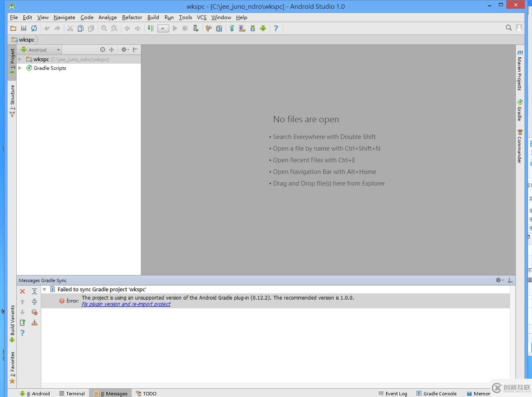Hide the Project panel with pin icon
Image resolution: width=532 pixels, height=397 pixels.
point(135,50)
